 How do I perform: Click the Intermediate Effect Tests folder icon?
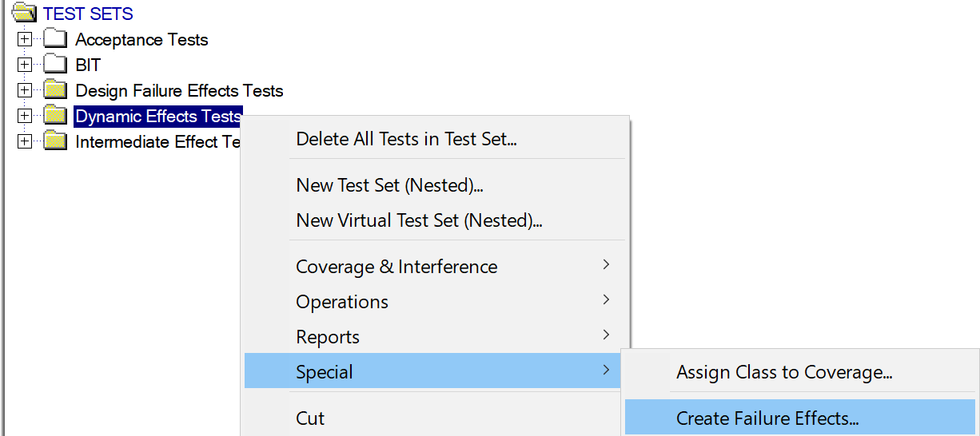55,141
